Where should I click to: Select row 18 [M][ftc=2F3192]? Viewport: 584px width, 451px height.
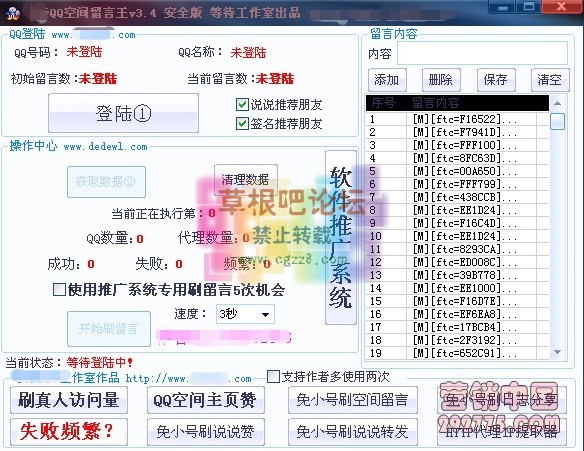[x=457, y=340]
